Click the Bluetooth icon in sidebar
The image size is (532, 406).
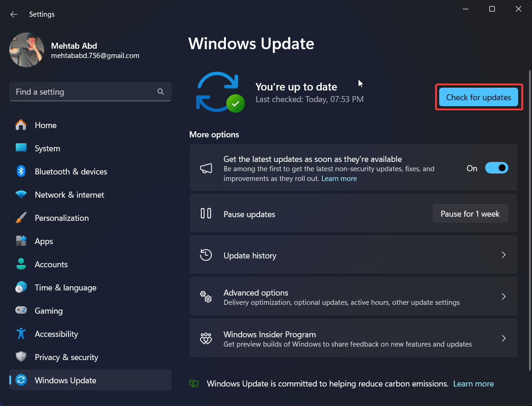click(x=21, y=171)
